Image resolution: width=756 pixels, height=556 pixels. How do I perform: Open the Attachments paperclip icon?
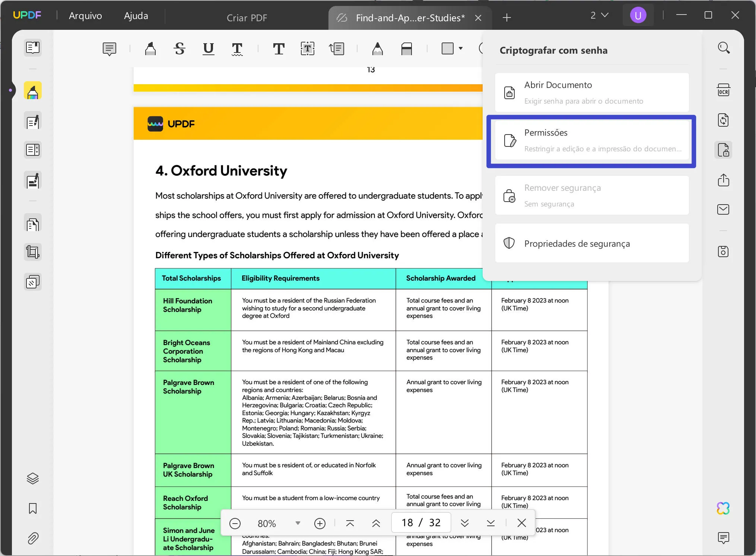coord(33,538)
